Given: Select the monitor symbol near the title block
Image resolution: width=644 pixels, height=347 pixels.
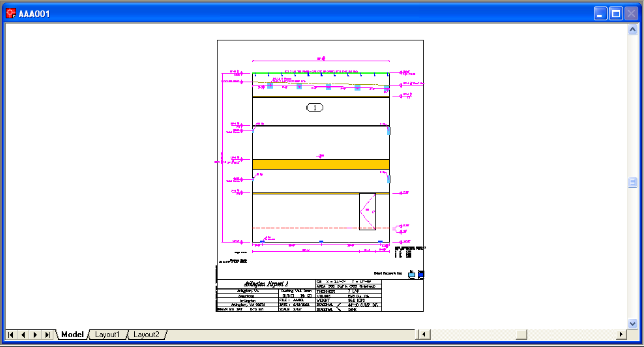Looking at the screenshot, I should coord(412,274).
